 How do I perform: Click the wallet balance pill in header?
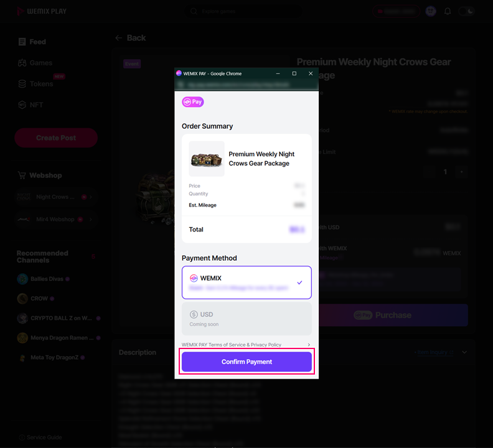(396, 11)
